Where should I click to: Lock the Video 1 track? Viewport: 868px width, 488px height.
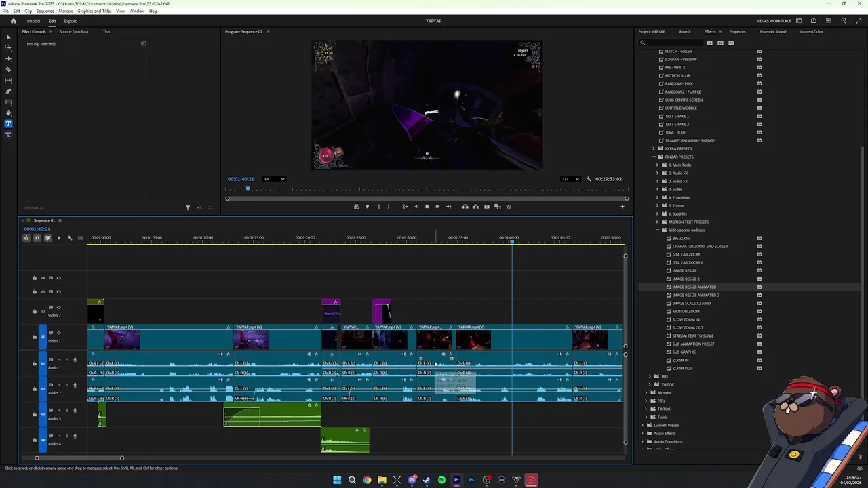tap(35, 337)
